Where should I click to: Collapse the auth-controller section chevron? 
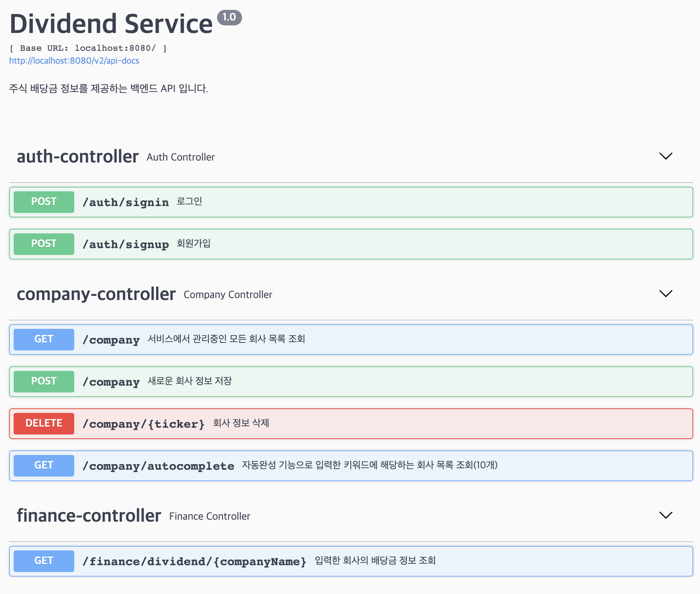[x=666, y=156]
